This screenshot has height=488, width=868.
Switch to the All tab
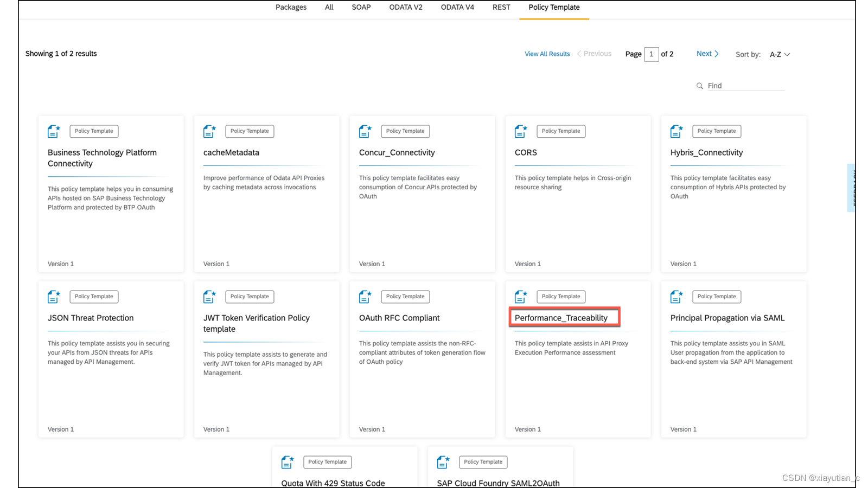[x=329, y=7]
